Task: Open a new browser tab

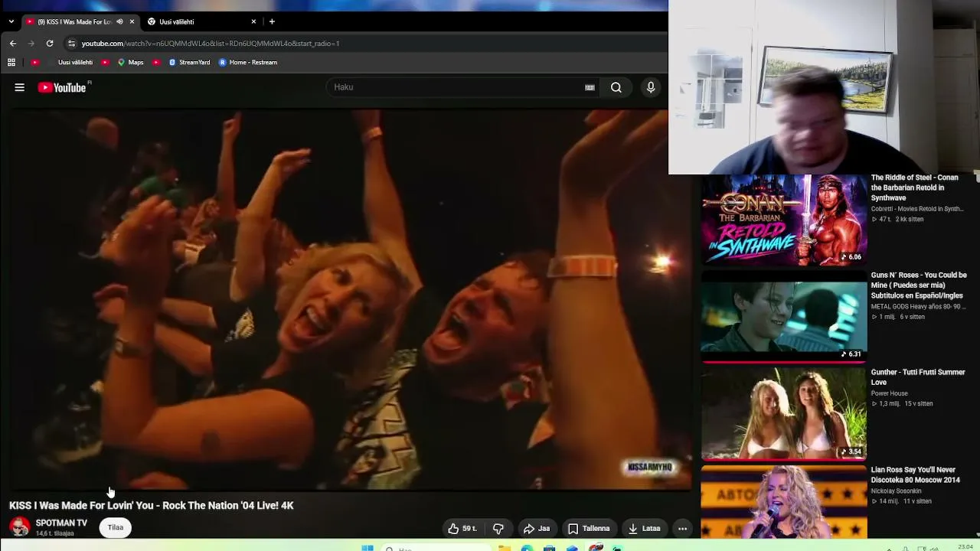Action: coord(272,21)
